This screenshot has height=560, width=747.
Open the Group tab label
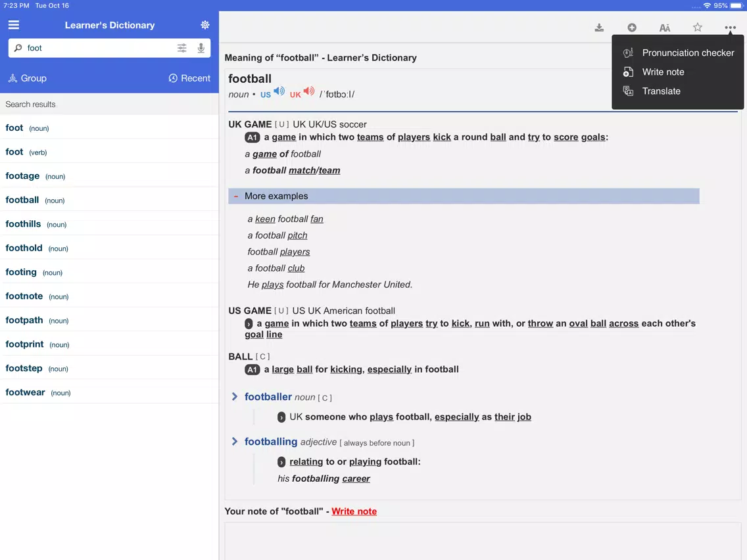(x=34, y=78)
